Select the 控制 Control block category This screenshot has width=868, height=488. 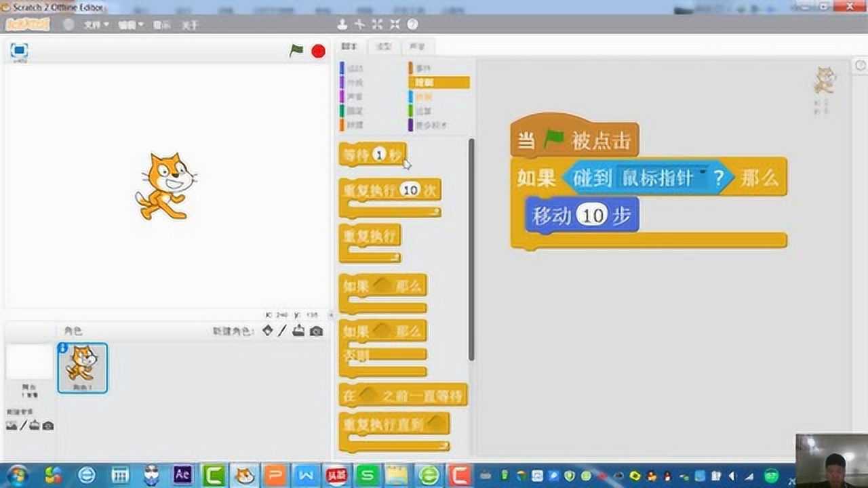coord(439,83)
